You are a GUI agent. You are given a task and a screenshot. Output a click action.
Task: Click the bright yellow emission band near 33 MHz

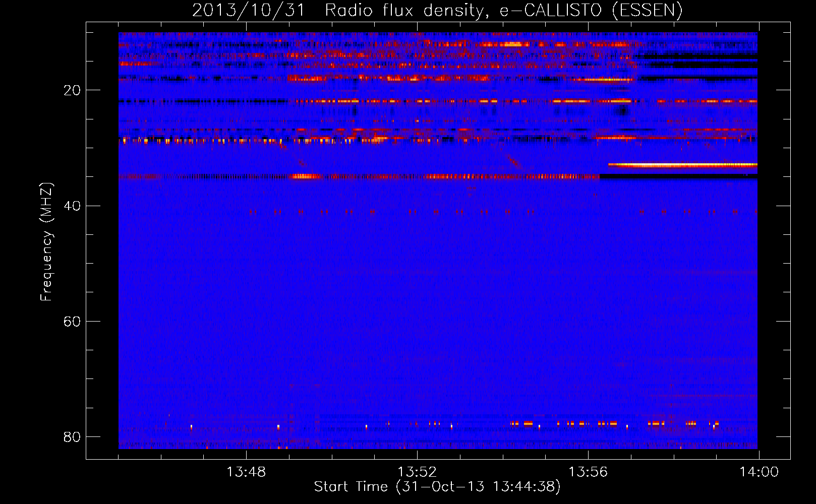pyautogui.click(x=683, y=165)
